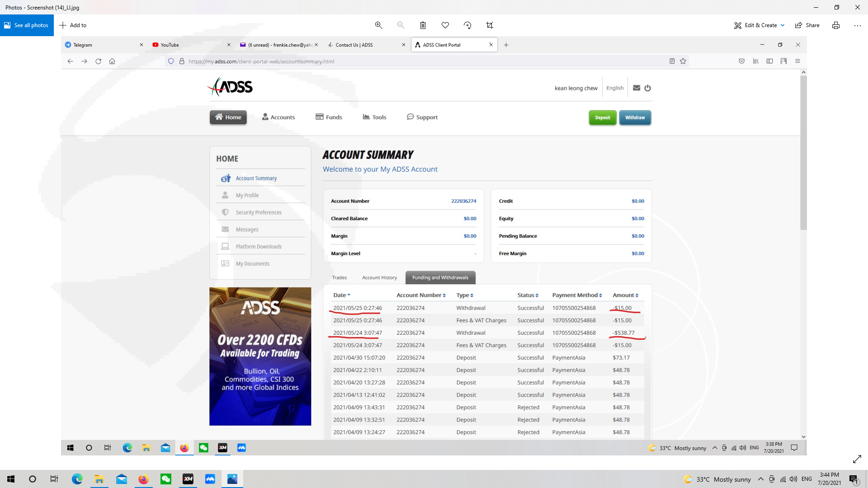Sort table by Type column
The height and width of the screenshot is (488, 868).
coord(465,295)
